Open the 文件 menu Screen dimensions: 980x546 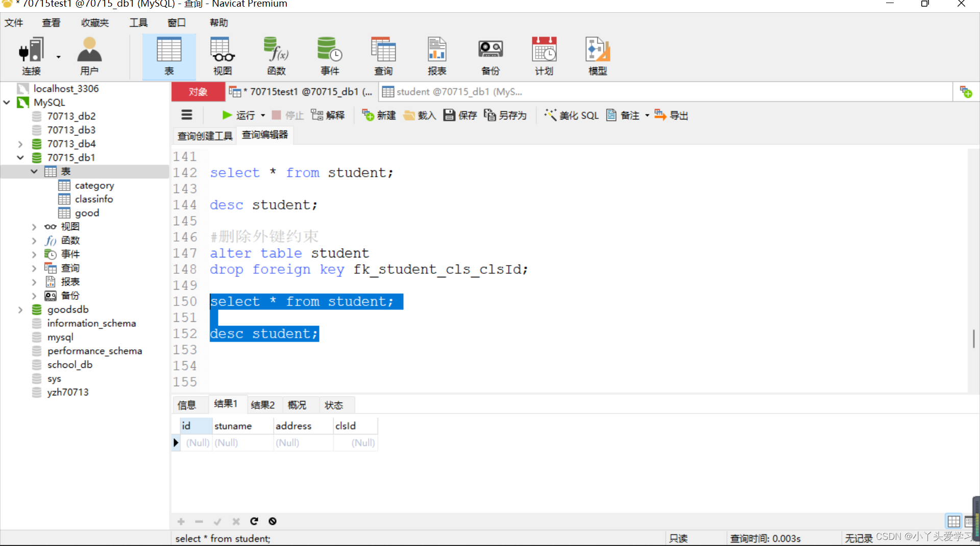click(x=14, y=23)
